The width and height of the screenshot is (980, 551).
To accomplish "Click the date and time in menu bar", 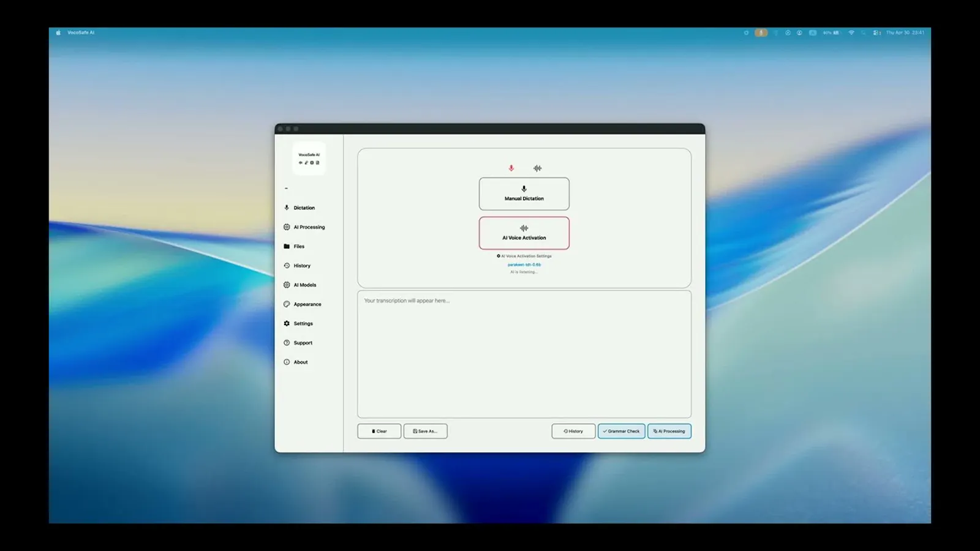I will pos(905,32).
